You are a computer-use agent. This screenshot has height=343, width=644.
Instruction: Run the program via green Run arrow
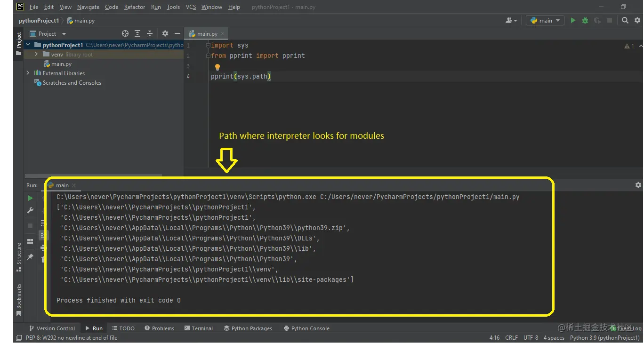[x=573, y=20]
